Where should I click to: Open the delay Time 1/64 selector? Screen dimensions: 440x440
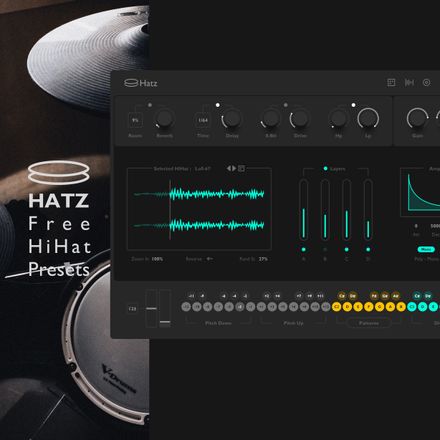click(x=203, y=120)
